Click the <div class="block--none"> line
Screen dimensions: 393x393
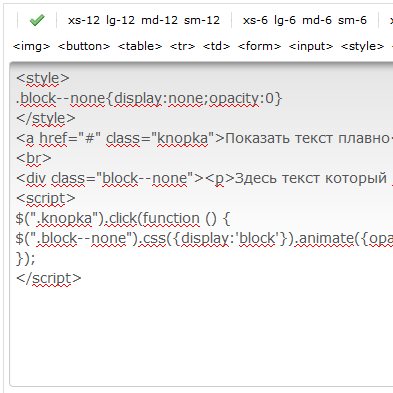(204, 178)
